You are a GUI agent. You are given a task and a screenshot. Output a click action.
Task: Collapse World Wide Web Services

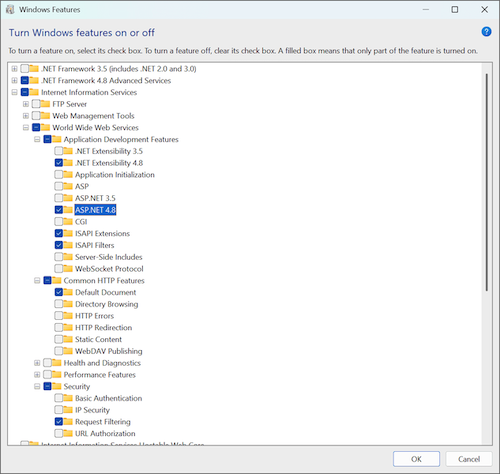click(26, 127)
